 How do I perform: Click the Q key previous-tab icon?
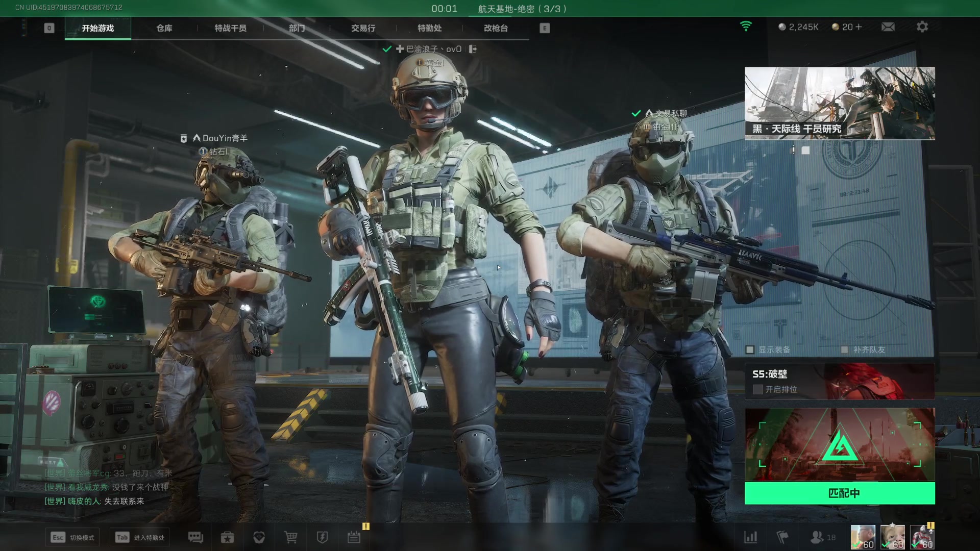(x=49, y=28)
